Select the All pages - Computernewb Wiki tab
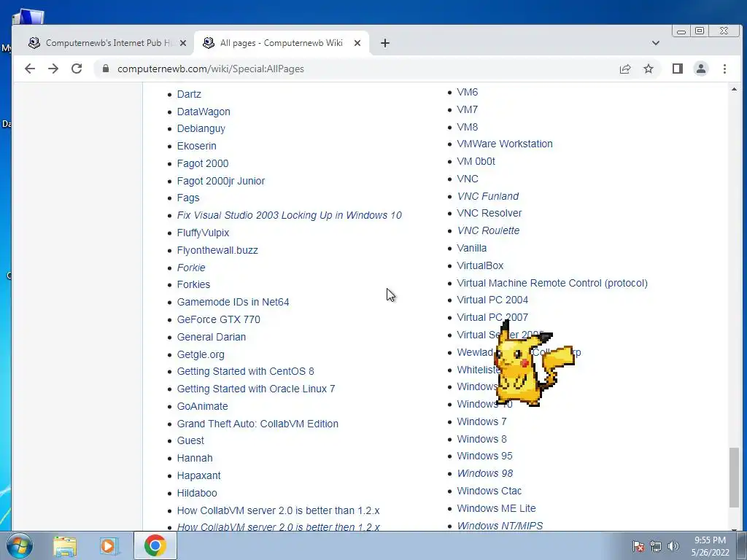747x560 pixels. (281, 43)
